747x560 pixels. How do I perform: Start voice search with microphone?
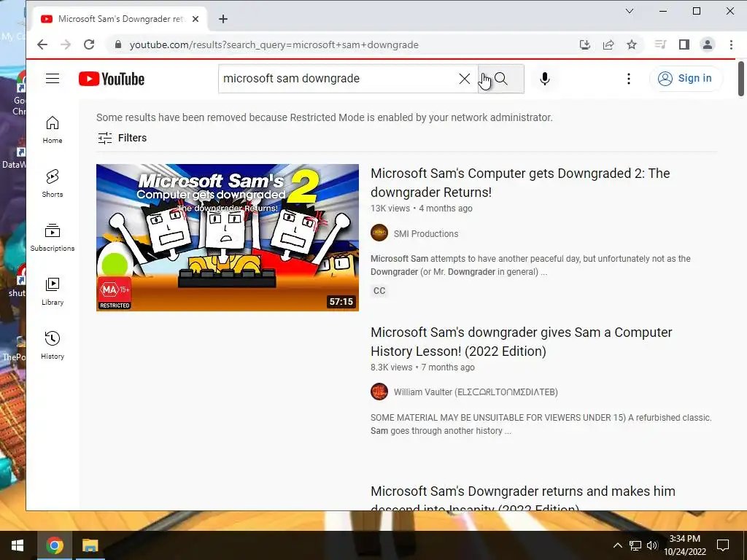click(545, 79)
